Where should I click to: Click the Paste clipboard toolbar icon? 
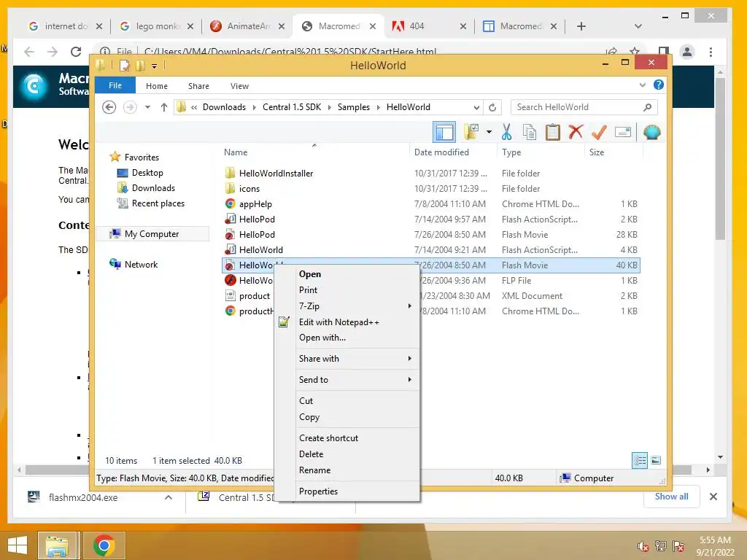[552, 132]
